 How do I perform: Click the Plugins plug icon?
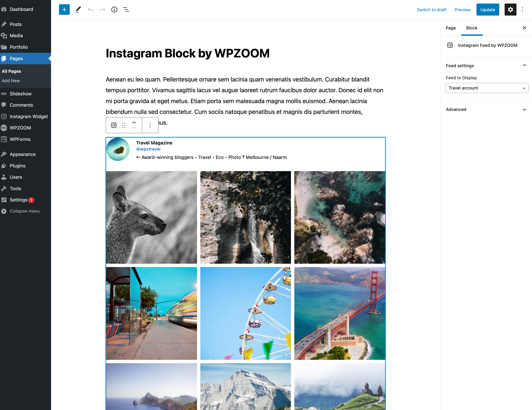[4, 166]
